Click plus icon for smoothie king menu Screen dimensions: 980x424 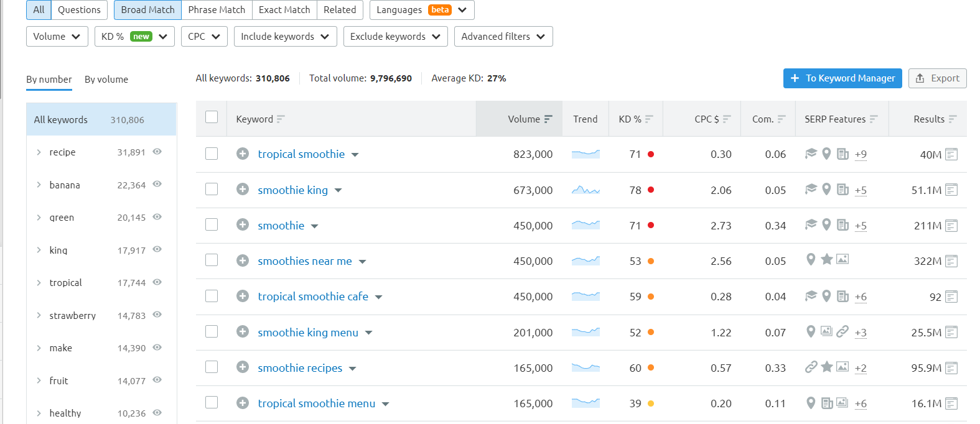[x=243, y=332]
